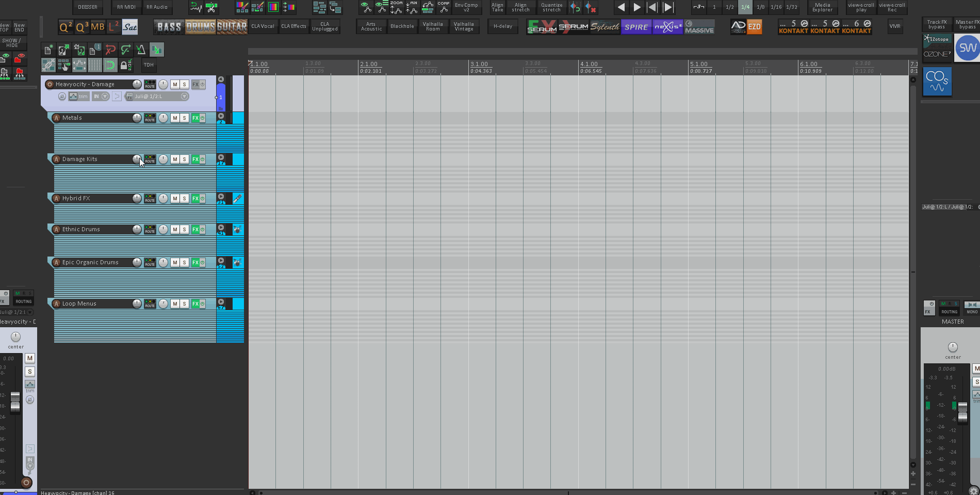
Task: Solo the Ethnic Drums track
Action: 185,230
